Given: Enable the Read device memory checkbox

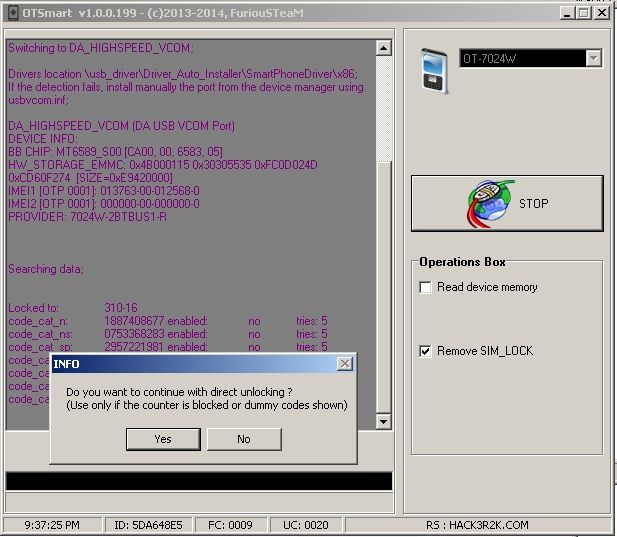Looking at the screenshot, I should click(x=426, y=288).
